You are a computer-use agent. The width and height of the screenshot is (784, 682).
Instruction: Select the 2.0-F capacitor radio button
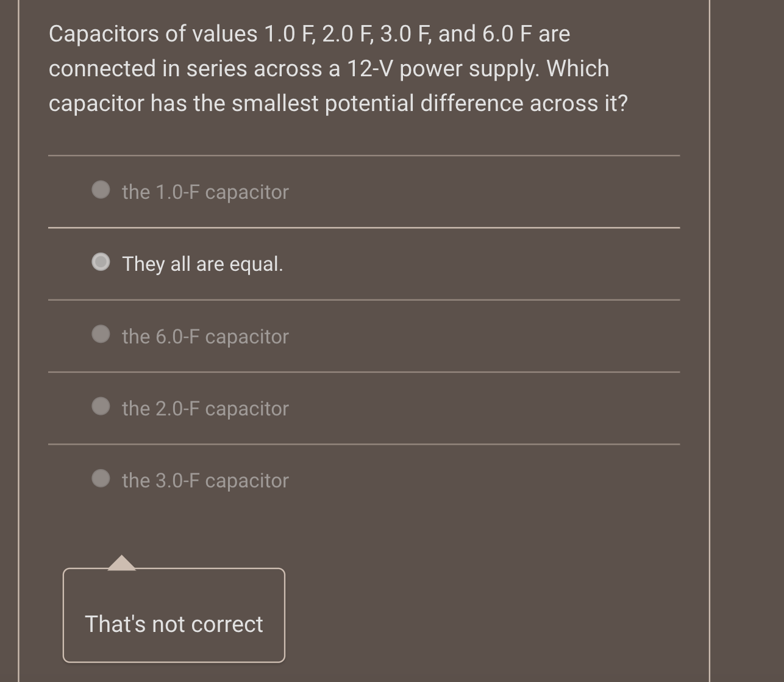coord(101,406)
